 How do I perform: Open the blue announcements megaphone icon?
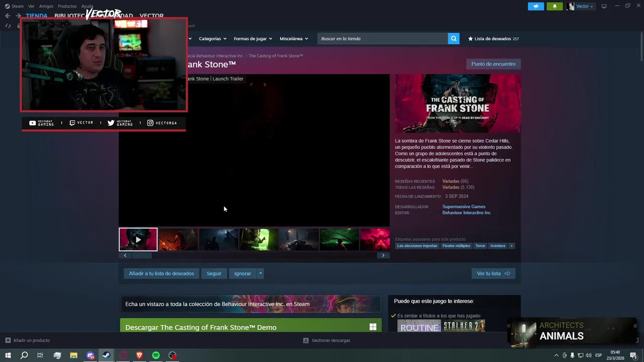(536, 6)
